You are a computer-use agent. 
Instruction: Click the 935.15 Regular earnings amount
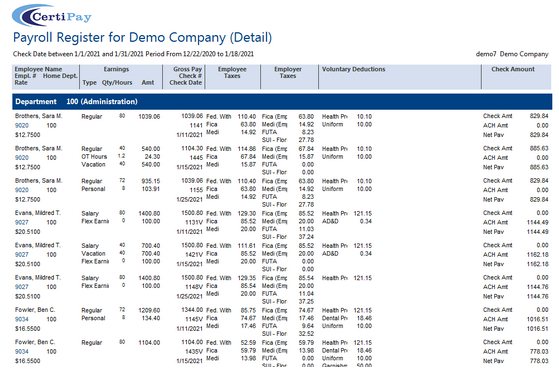click(151, 181)
